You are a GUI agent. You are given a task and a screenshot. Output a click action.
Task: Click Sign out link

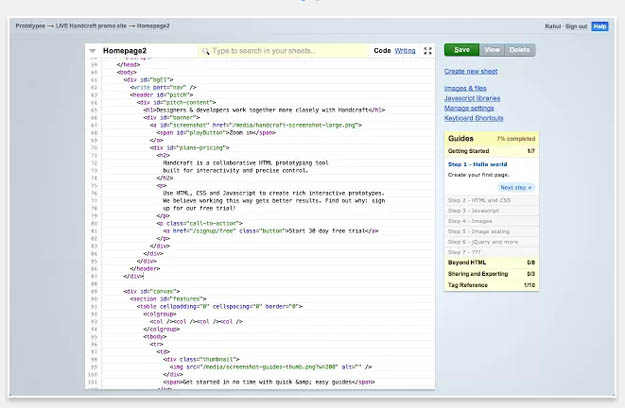click(x=576, y=26)
